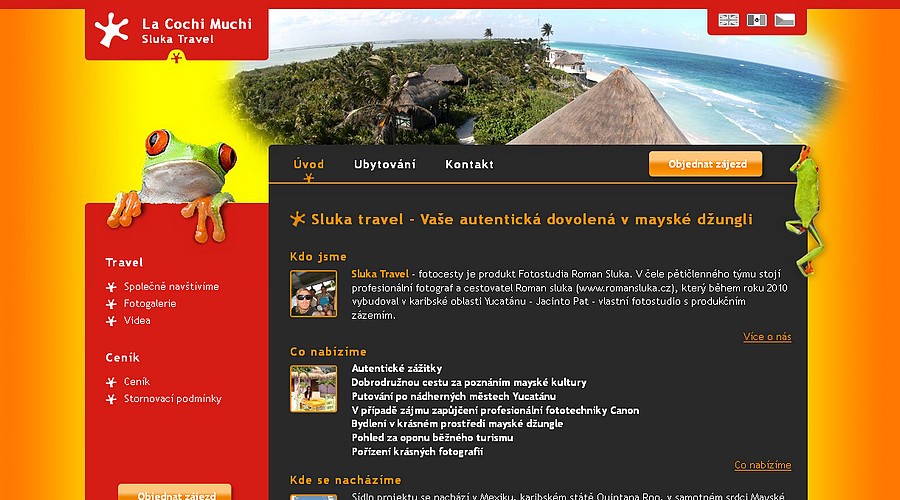Click the Kdo jsme thumbnail photo
Viewport: 900px width, 500px height.
coord(313,293)
